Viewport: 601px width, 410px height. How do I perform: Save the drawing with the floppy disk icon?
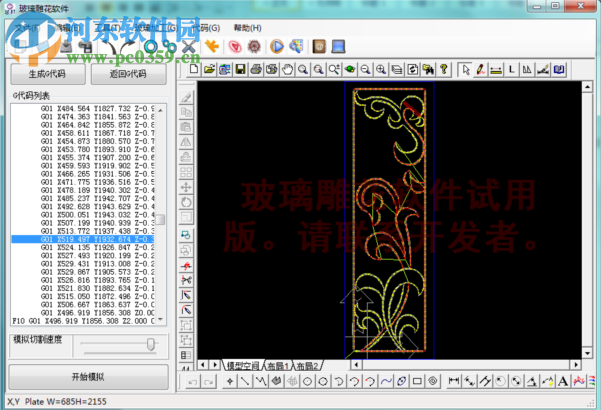tap(241, 69)
